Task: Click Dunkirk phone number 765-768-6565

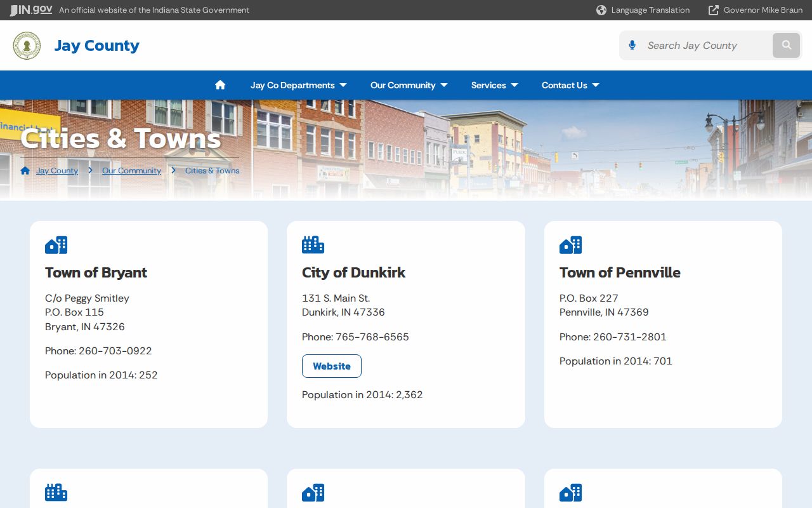Action: click(x=372, y=337)
